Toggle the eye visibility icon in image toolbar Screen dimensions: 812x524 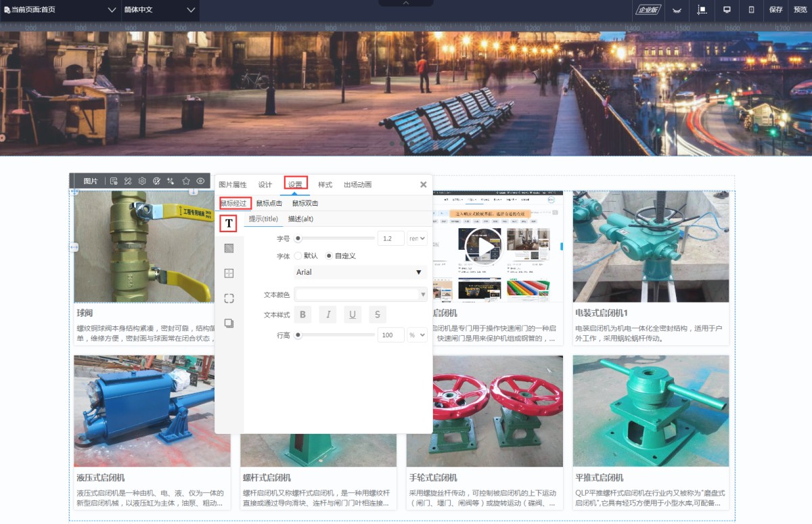tap(201, 181)
